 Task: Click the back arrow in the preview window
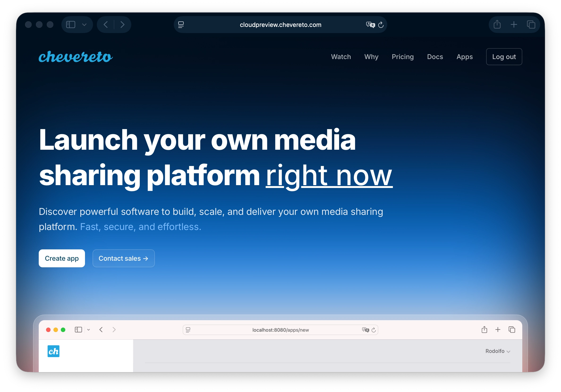(101, 330)
